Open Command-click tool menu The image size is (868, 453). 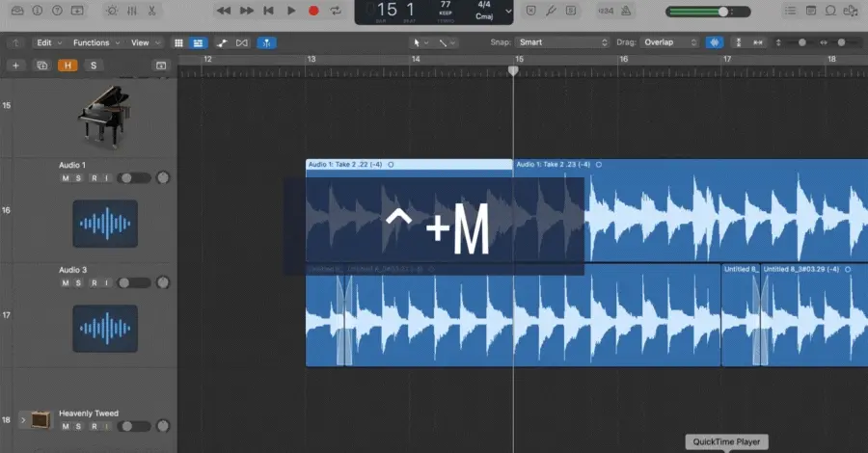(x=447, y=42)
